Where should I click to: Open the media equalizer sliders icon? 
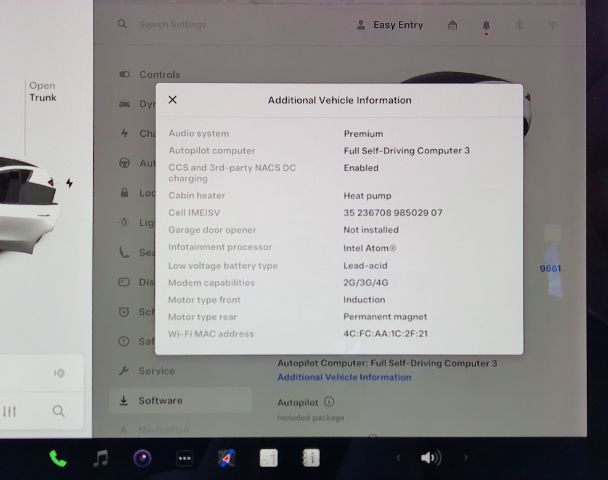pos(10,411)
